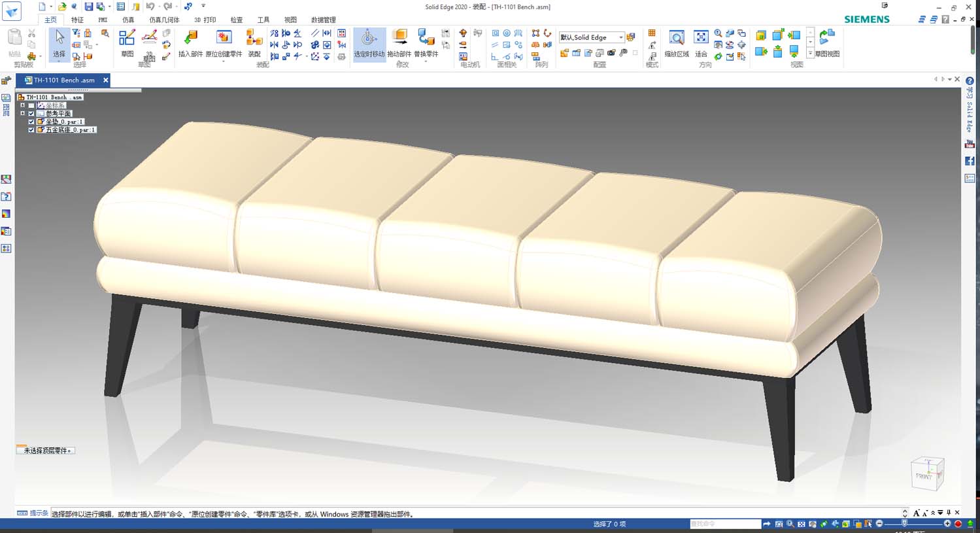Click the front/isometric view cube icon in 视图 group
The image size is (980, 533).
click(761, 35)
